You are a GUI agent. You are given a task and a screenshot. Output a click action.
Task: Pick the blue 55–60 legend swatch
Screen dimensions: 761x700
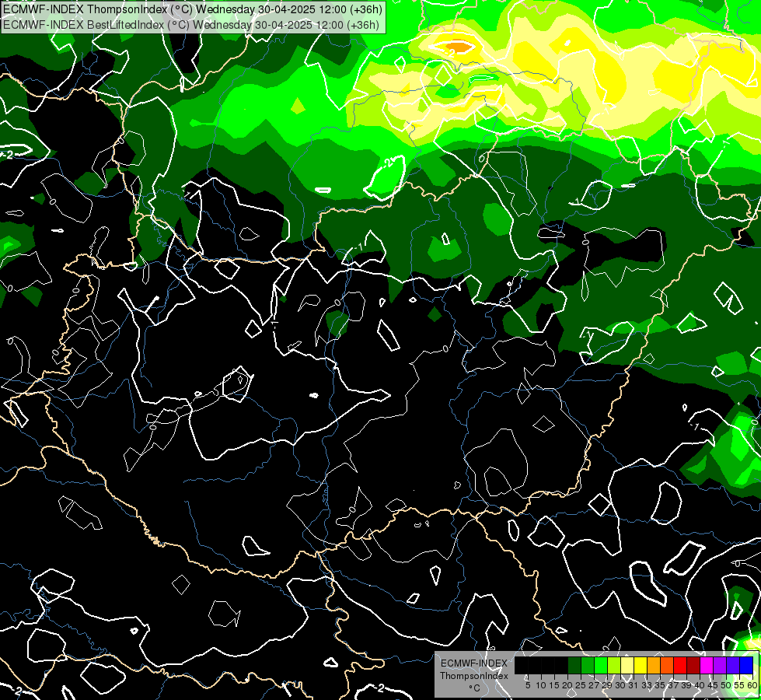[746, 665]
